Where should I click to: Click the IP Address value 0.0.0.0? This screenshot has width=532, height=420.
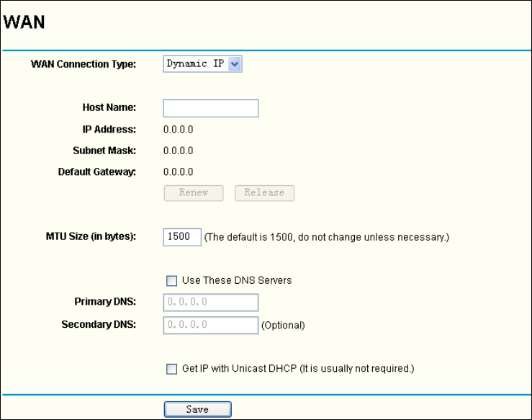[178, 130]
